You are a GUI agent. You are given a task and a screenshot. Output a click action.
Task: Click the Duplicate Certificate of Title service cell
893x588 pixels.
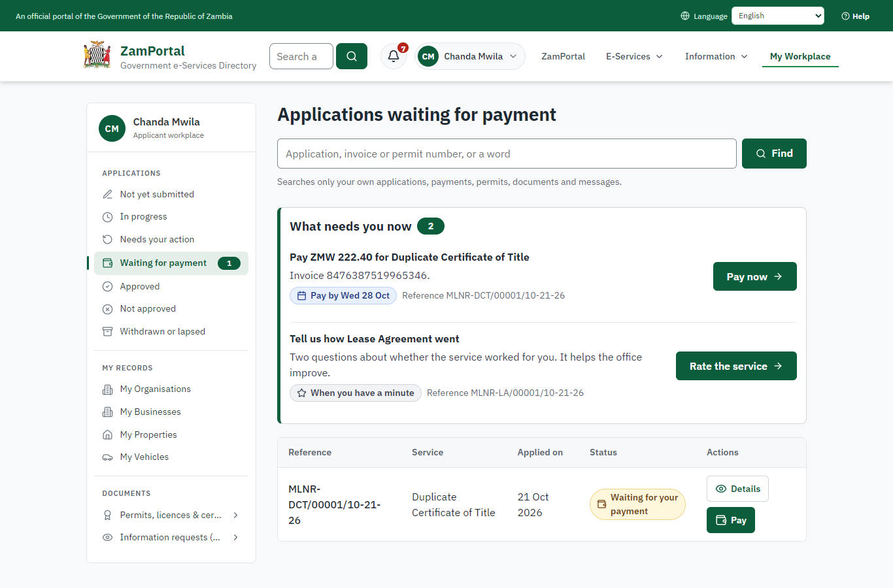click(x=454, y=504)
